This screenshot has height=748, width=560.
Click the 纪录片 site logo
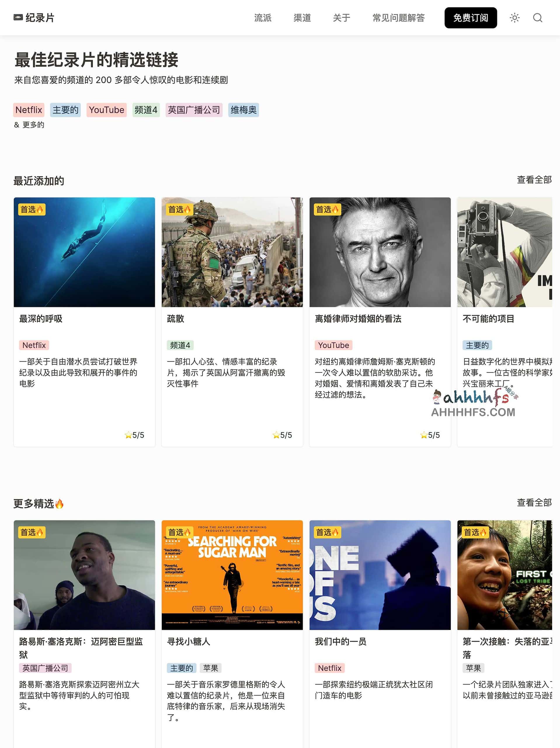[x=34, y=18]
